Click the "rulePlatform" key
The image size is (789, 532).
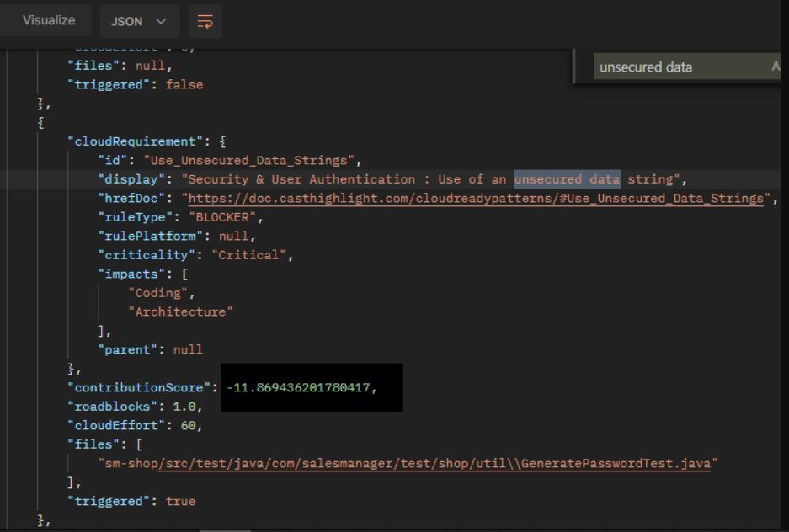(150, 236)
